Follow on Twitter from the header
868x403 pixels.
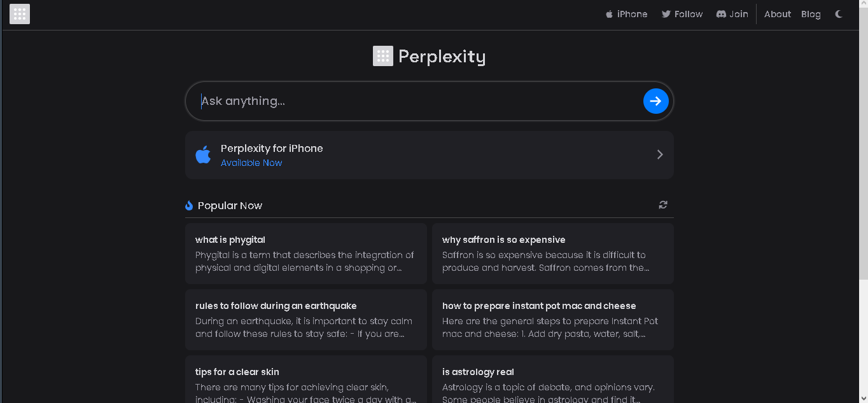click(x=682, y=14)
